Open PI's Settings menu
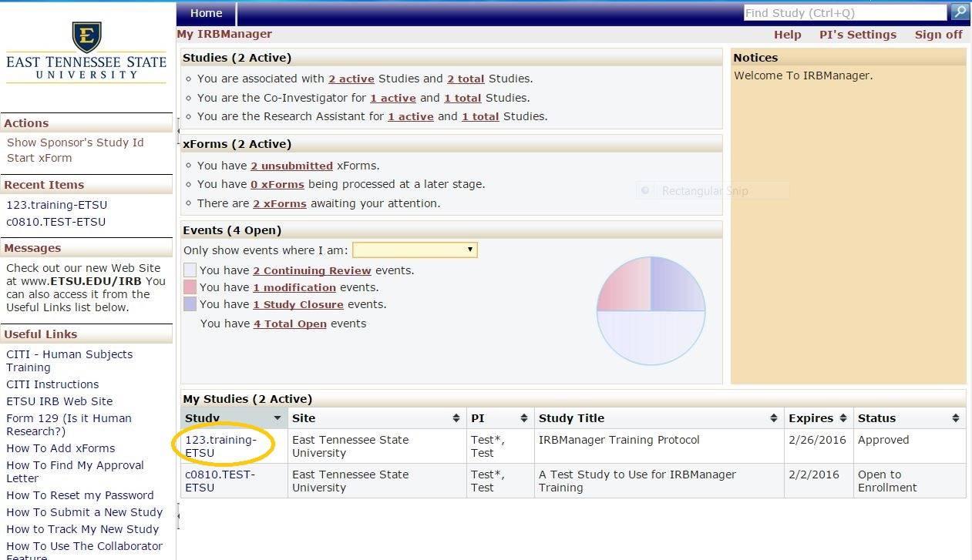This screenshot has height=560, width=972. pos(857,35)
